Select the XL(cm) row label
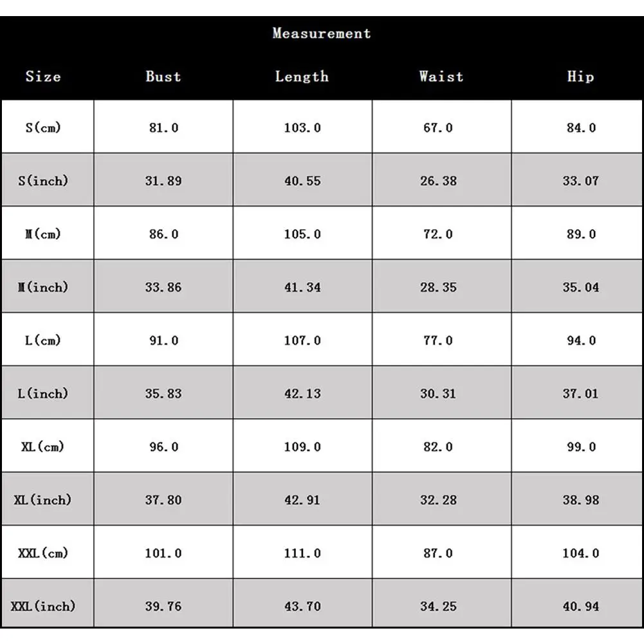644x644 pixels. (x=44, y=446)
